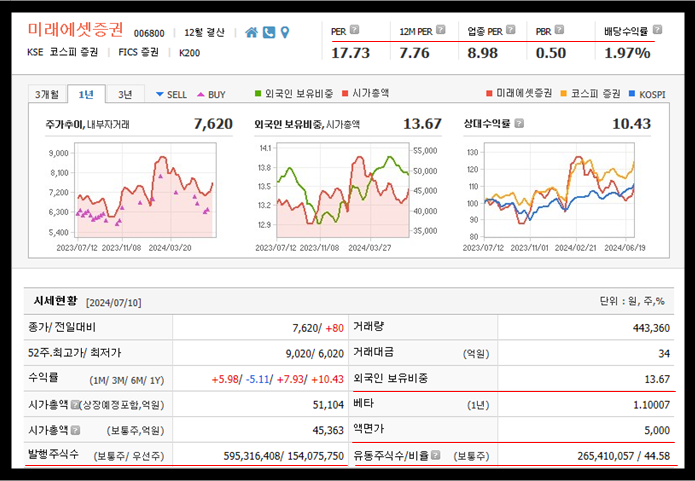Click 거래량 value 443,360
695x481 pixels.
coord(651,328)
